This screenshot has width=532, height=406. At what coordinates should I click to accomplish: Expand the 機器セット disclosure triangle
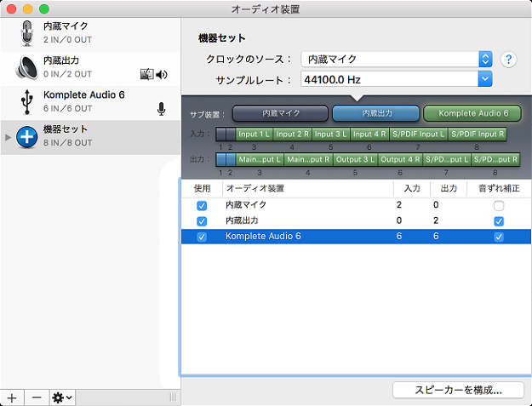coord(9,137)
